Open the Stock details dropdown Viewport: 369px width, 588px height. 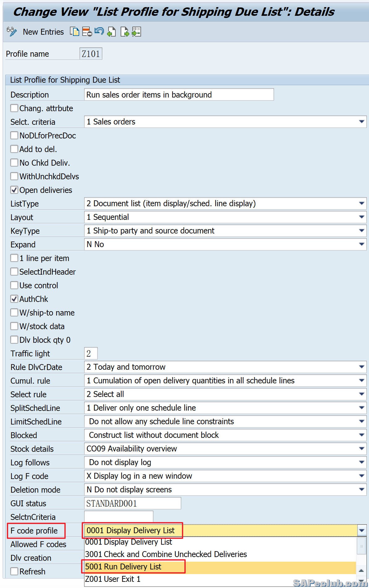click(361, 449)
